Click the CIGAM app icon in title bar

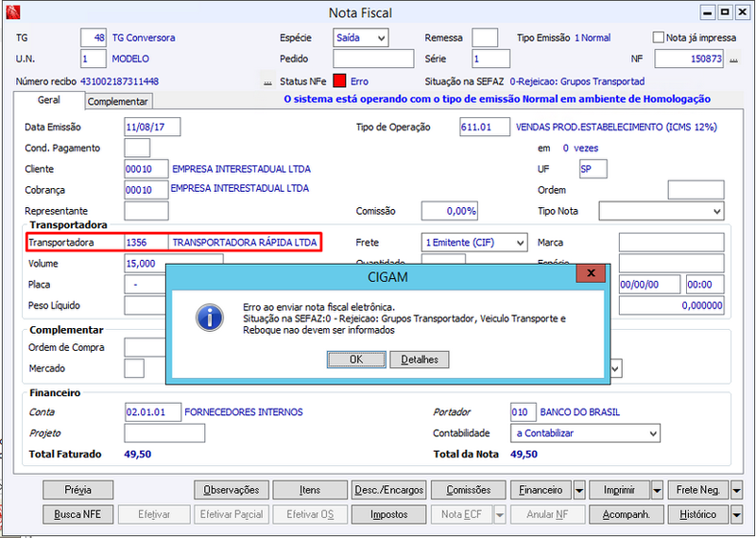click(x=13, y=11)
